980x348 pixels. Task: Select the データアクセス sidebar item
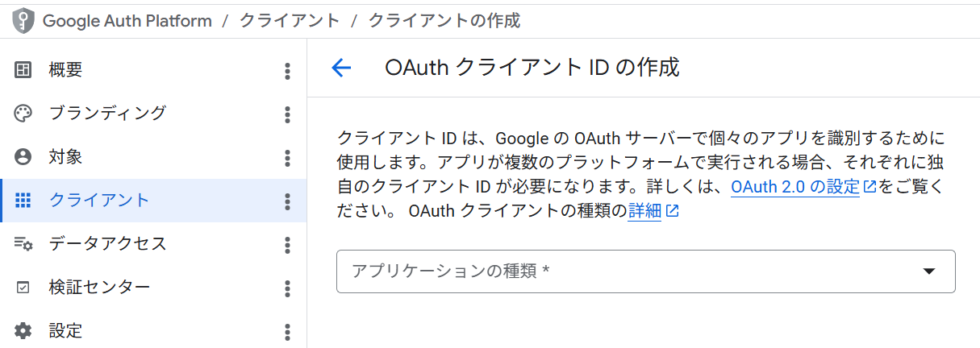point(153,243)
